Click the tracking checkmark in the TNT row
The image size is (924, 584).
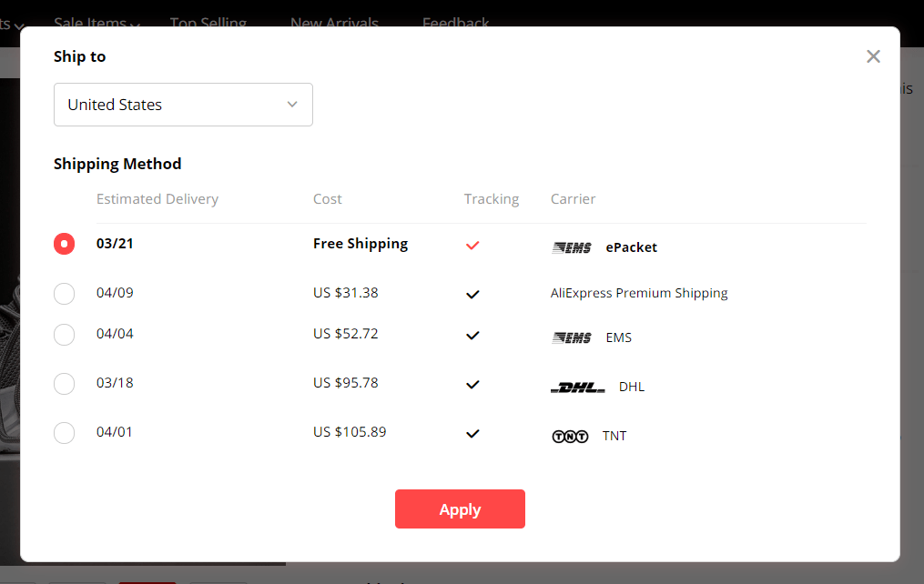[x=472, y=434]
